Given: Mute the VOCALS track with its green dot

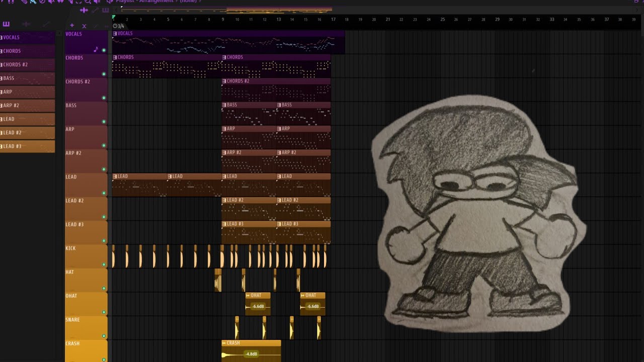Looking at the screenshot, I should pos(104,50).
